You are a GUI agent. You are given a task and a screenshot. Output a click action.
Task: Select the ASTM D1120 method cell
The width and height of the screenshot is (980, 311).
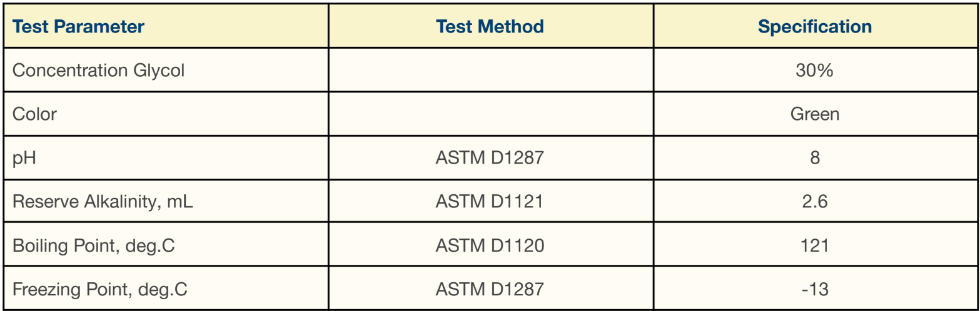[490, 245]
